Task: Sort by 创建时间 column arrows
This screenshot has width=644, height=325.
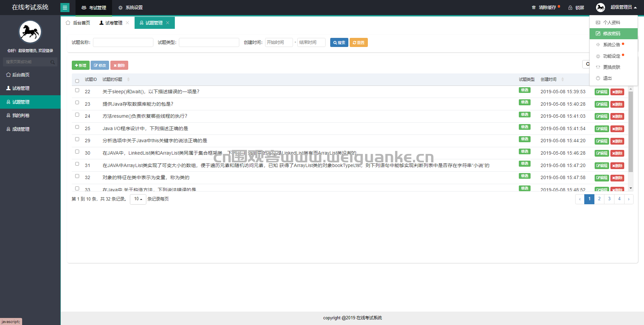Action: click(562, 79)
